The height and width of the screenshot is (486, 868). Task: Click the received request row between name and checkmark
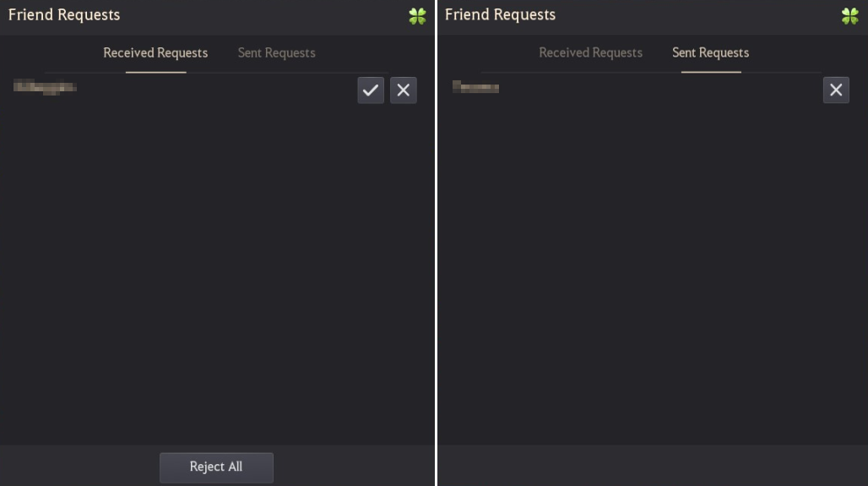217,90
